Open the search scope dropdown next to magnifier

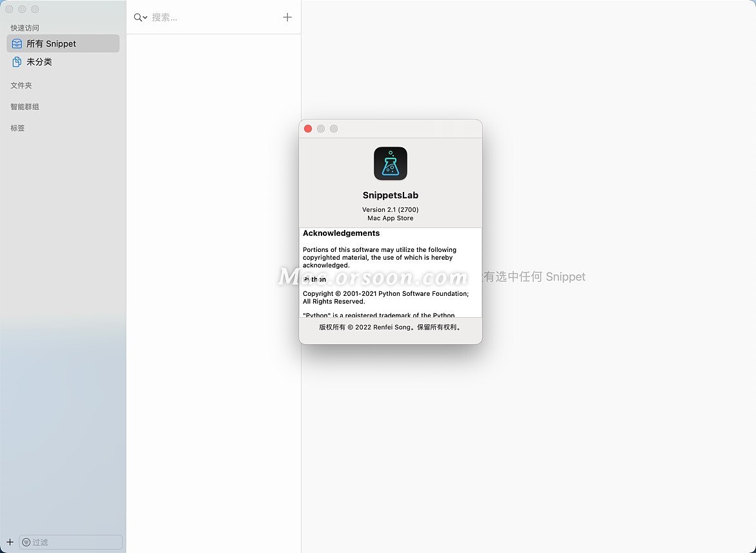[143, 17]
